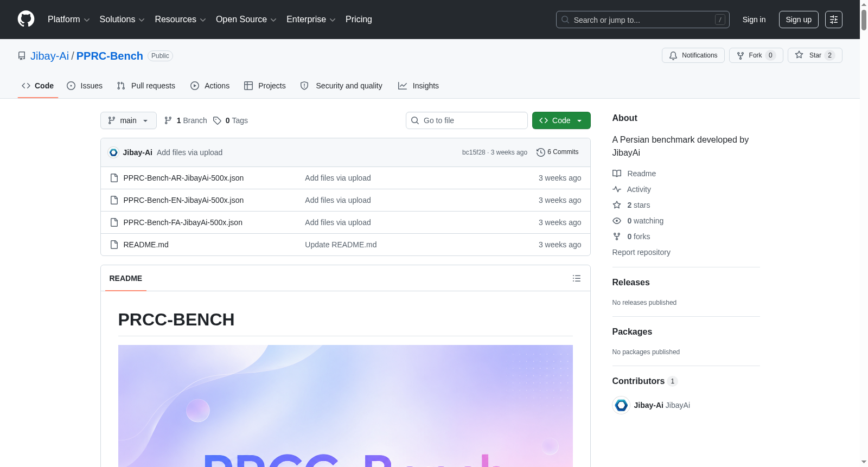The image size is (868, 467).
Task: Switch to Security and quality tab
Action: click(x=341, y=86)
